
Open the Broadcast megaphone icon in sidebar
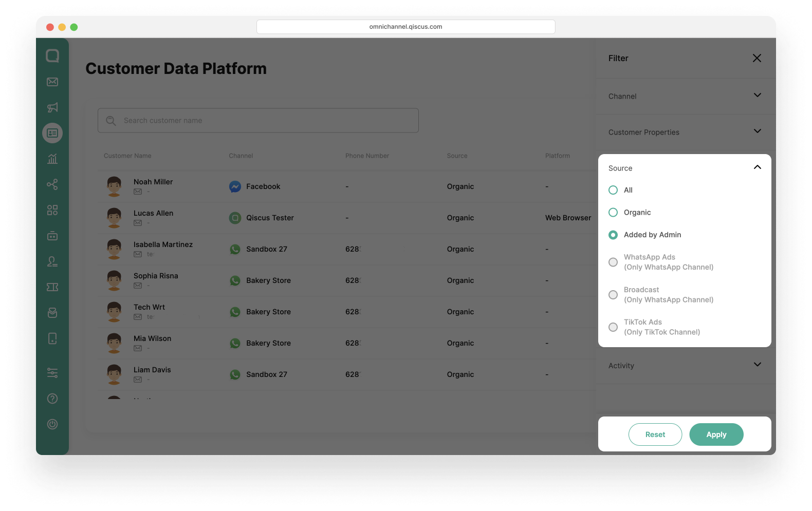pos(52,107)
